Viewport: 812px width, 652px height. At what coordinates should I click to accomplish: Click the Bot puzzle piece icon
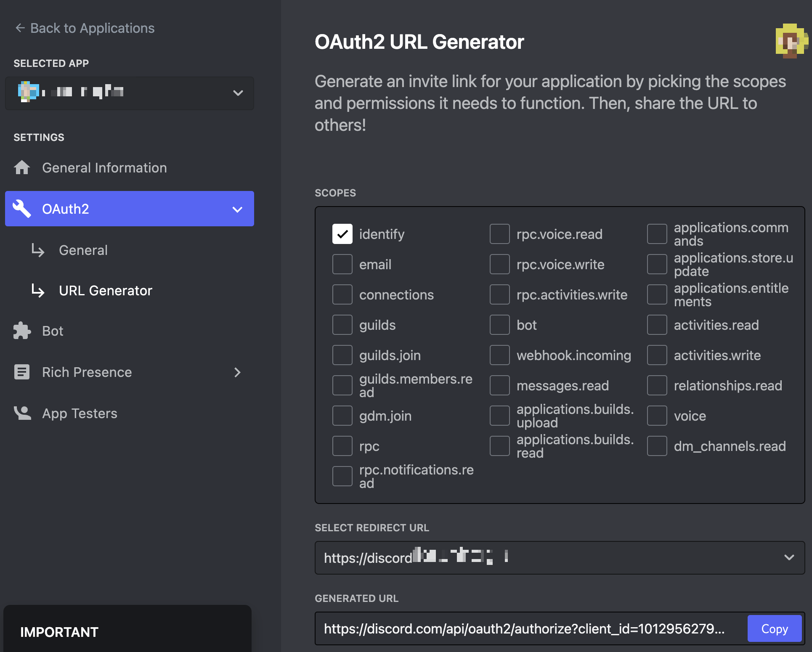click(22, 331)
